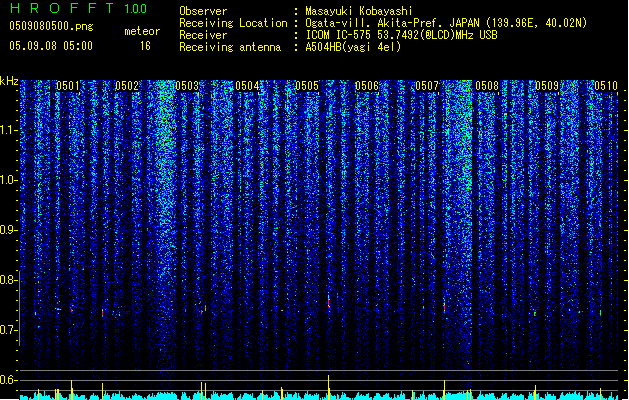629x400 pixels.
Task: Click the HROFFT program title
Action: tap(63, 8)
